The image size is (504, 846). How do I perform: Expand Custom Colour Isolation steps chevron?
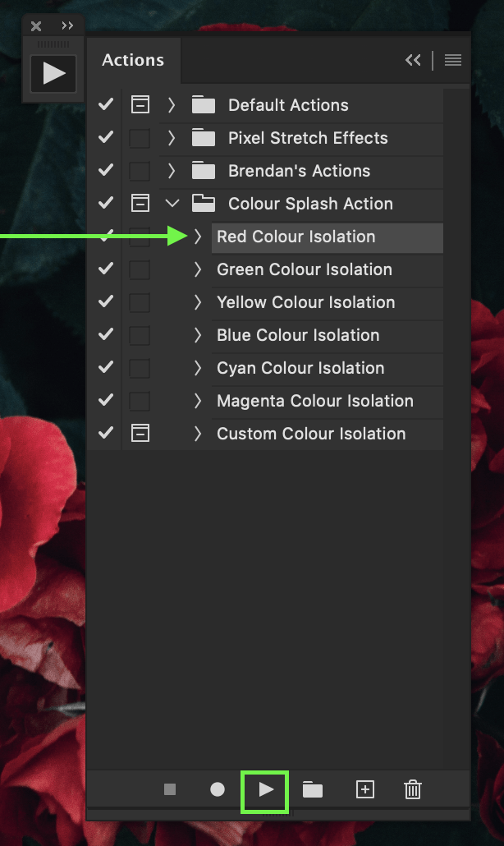coord(198,433)
